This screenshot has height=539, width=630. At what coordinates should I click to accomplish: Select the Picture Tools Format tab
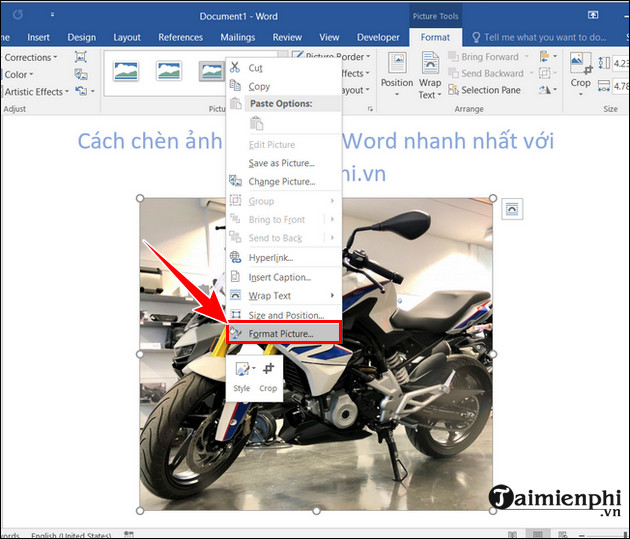[x=435, y=37]
